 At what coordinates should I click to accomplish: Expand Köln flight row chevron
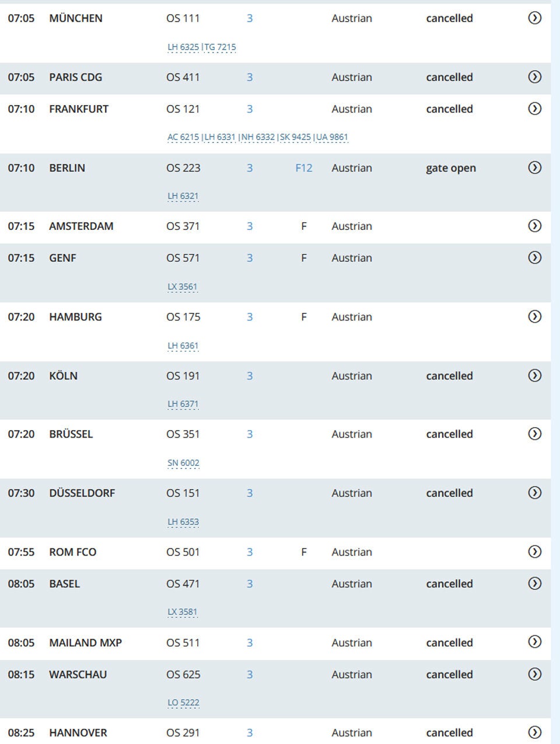tap(534, 375)
